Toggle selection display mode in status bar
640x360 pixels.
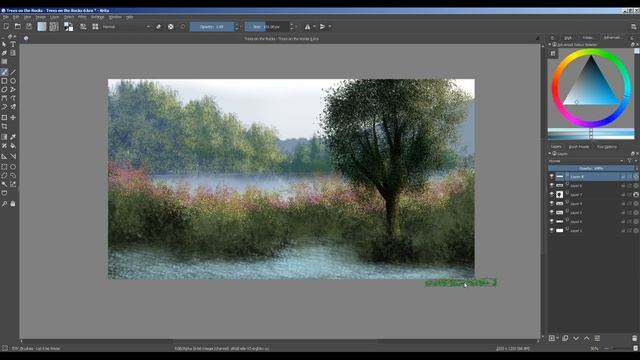[x=4, y=348]
